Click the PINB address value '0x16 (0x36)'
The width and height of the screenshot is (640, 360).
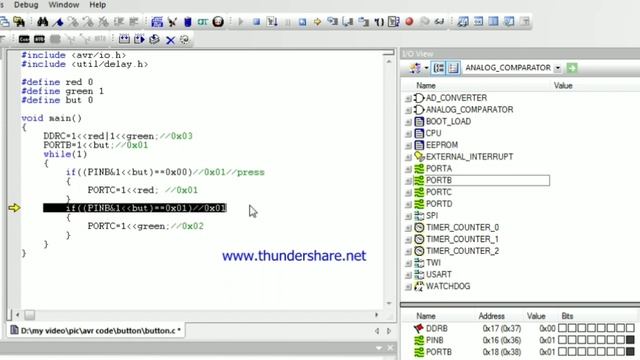tap(501, 340)
